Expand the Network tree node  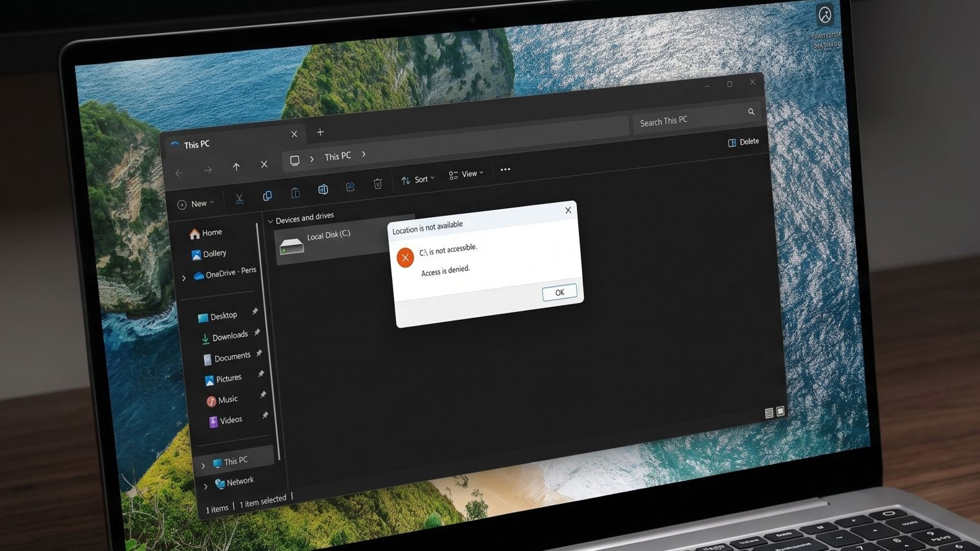(205, 486)
